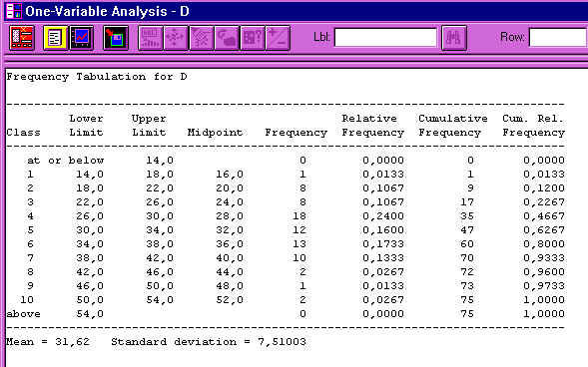Click cum. rel. frequency 0,9333 in class 7
This screenshot has height=367, width=588.
coord(544,258)
